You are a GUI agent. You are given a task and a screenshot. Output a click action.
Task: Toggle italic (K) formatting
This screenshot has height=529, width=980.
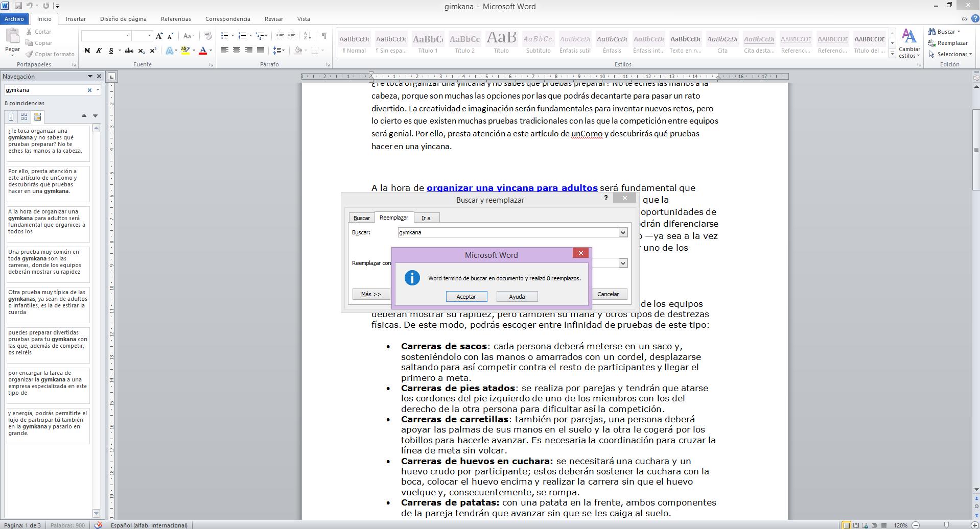click(99, 51)
